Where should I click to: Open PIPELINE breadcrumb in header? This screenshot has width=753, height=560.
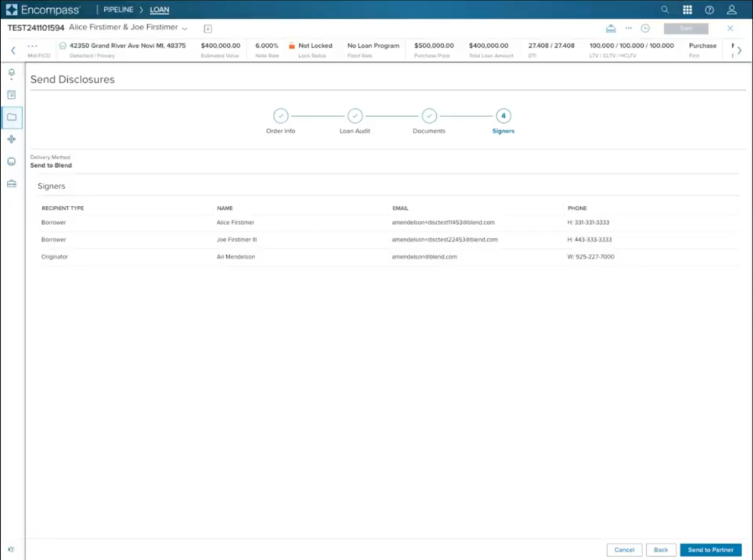click(118, 9)
